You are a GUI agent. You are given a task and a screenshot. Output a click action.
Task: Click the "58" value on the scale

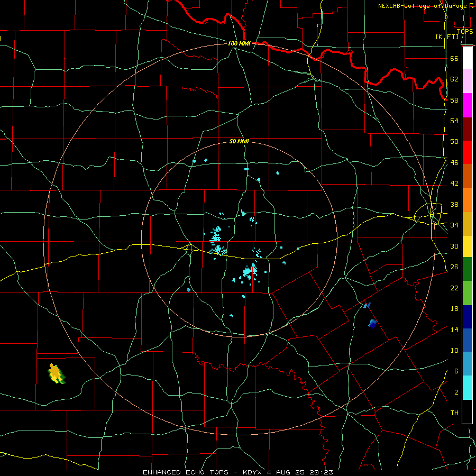pos(454,100)
